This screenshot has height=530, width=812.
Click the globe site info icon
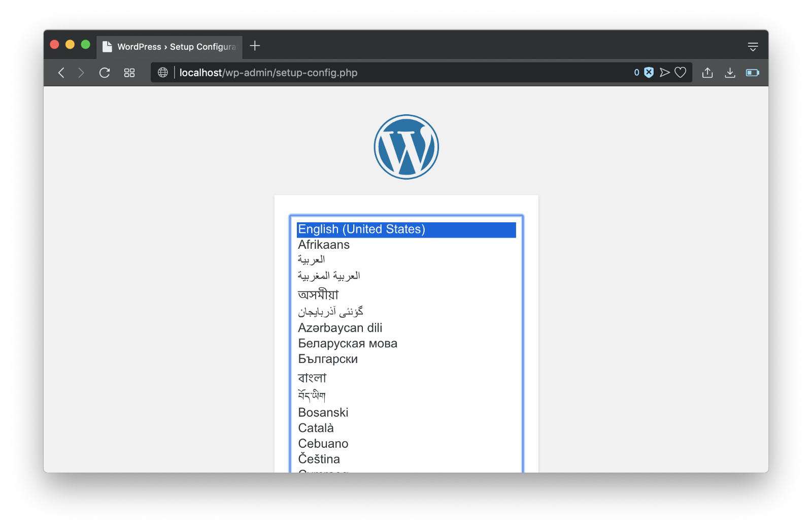point(162,73)
